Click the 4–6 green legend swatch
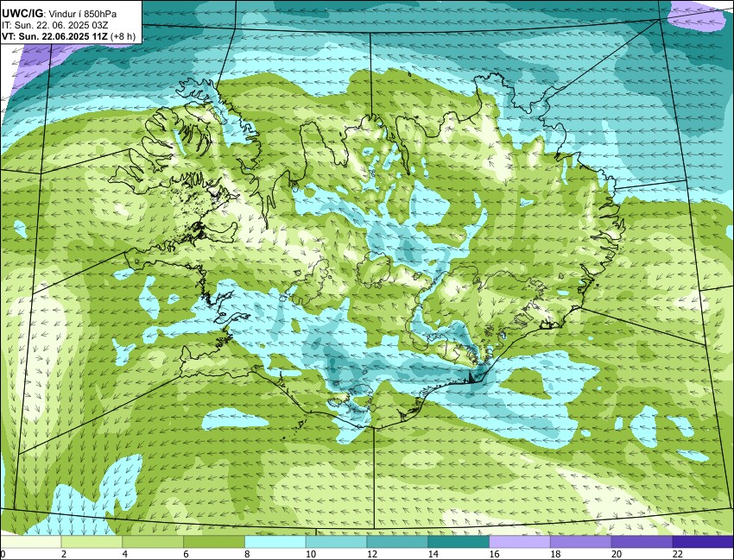Screen dimensions: 734x560 [x=153, y=542]
